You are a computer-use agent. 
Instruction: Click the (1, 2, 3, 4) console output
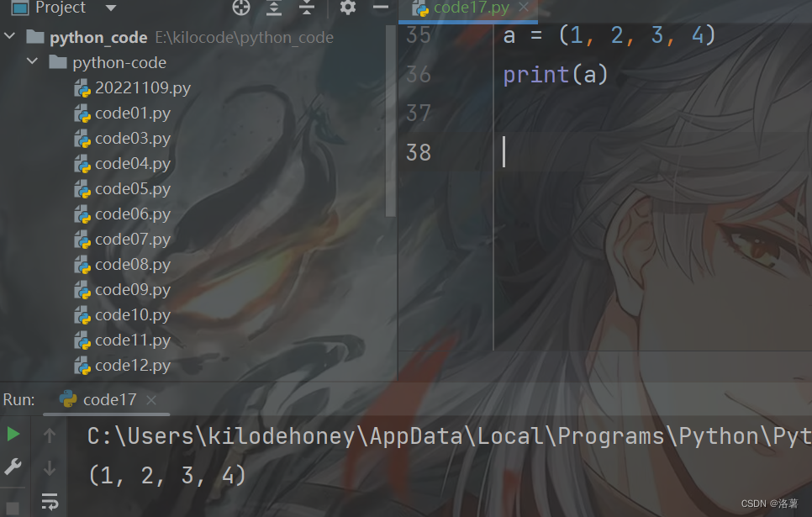pyautogui.click(x=166, y=476)
